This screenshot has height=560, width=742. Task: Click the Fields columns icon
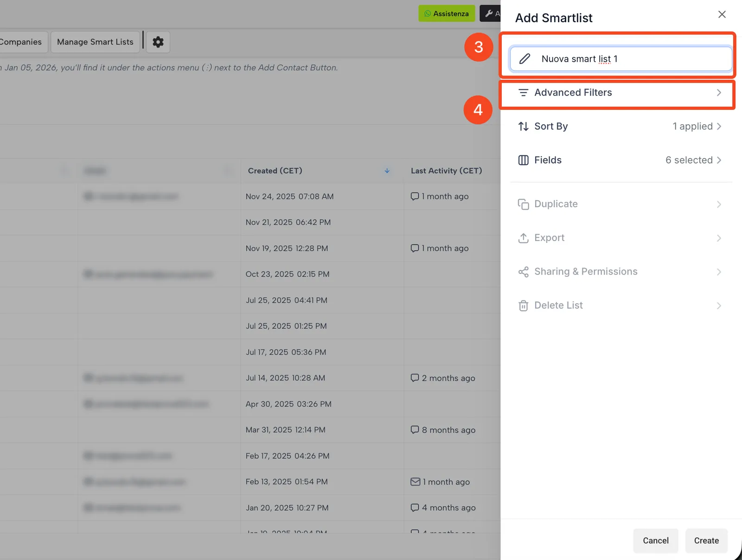pos(523,160)
